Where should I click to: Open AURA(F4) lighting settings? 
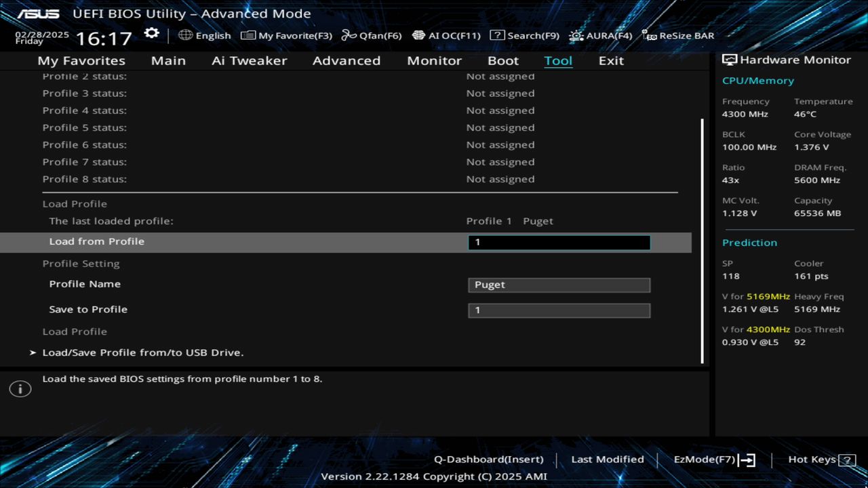[601, 35]
